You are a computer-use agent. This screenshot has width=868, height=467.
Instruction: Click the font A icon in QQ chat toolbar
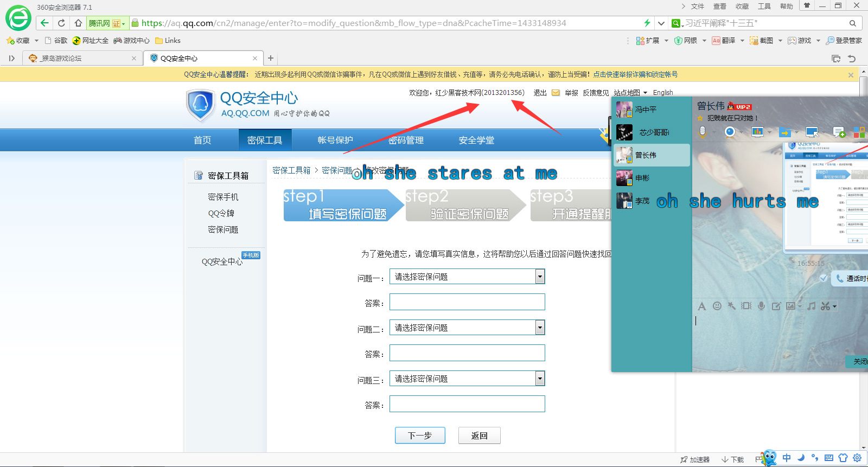click(702, 306)
